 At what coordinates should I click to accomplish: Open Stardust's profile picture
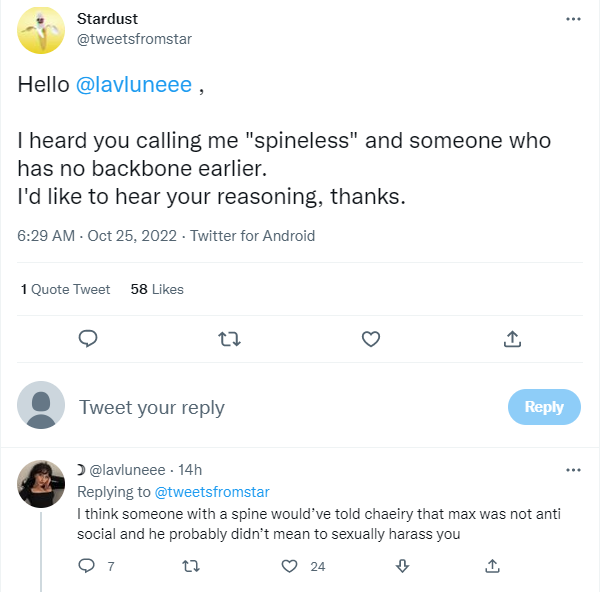[42, 30]
